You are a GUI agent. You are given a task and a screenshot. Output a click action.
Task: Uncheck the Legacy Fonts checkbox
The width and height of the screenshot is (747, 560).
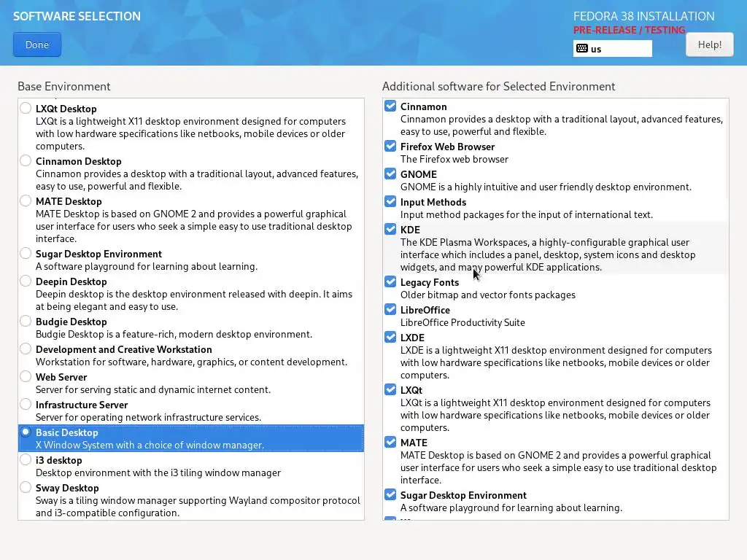(x=390, y=281)
